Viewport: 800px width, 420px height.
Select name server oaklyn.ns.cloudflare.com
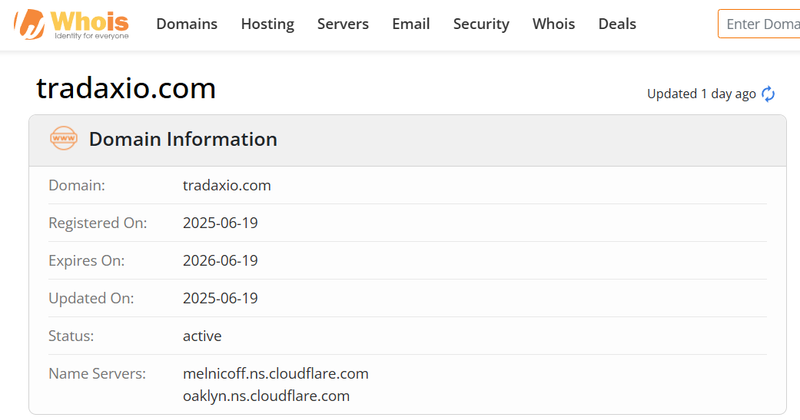[x=266, y=396]
